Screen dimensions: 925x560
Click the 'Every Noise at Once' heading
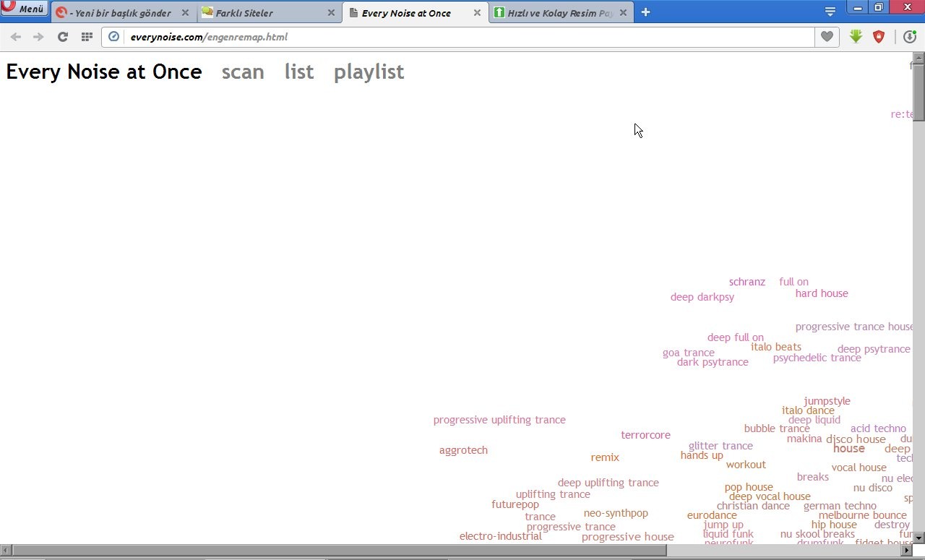point(104,72)
